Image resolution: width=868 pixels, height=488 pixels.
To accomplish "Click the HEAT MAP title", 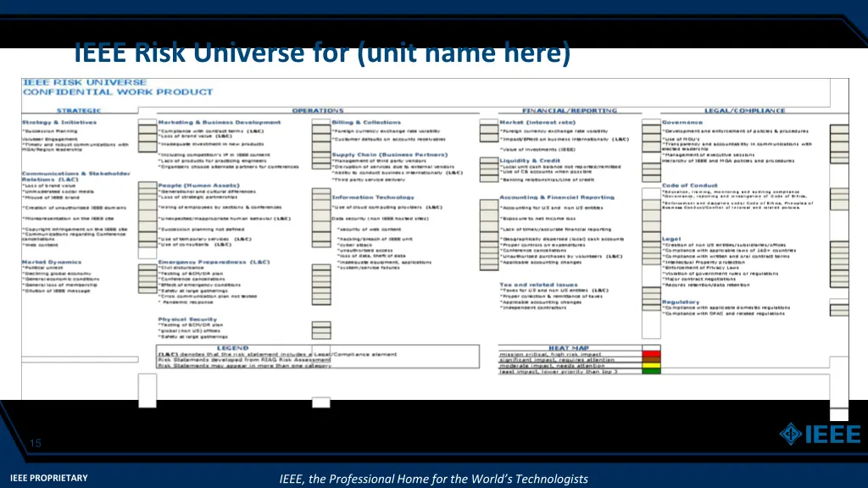I will 569,348.
